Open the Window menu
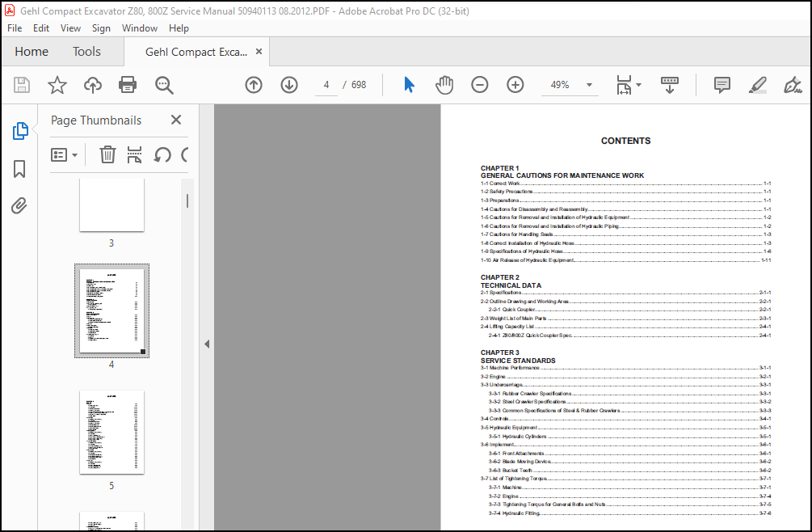The height and width of the screenshot is (532, 812). 139,28
